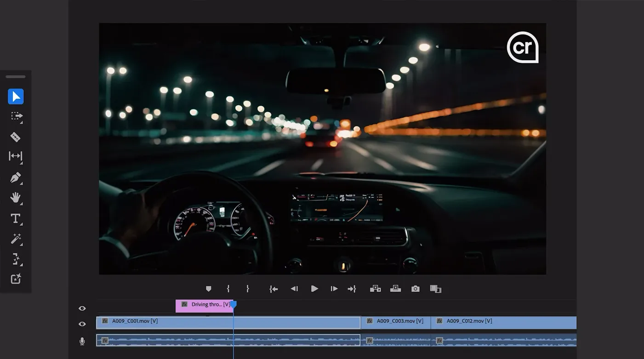Grab the Hand tool

tap(15, 197)
